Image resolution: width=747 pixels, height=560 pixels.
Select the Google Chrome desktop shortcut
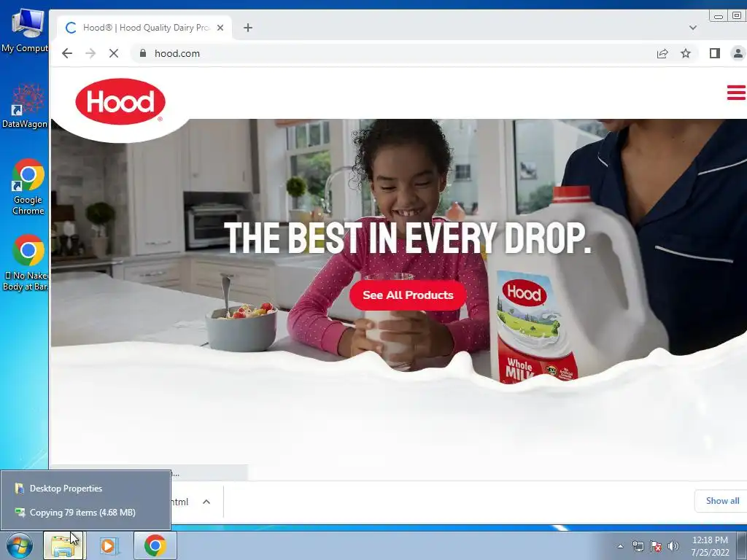click(28, 187)
